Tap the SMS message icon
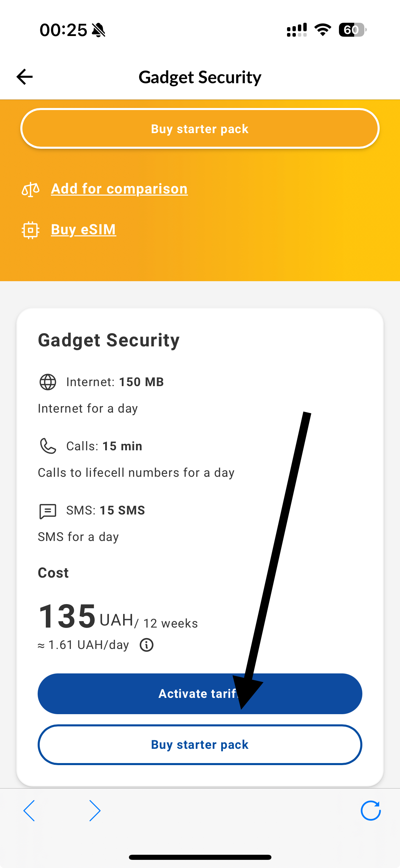Viewport: 400px width, 868px height. pyautogui.click(x=48, y=511)
